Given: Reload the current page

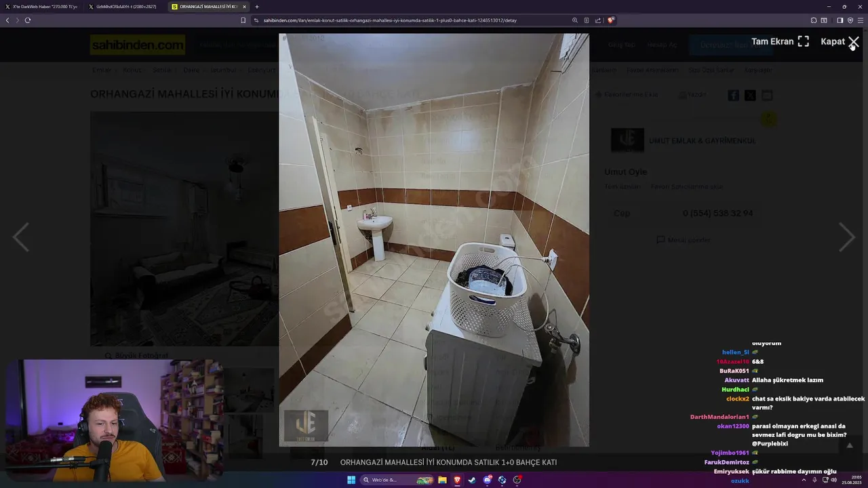Looking at the screenshot, I should pyautogui.click(x=28, y=20).
